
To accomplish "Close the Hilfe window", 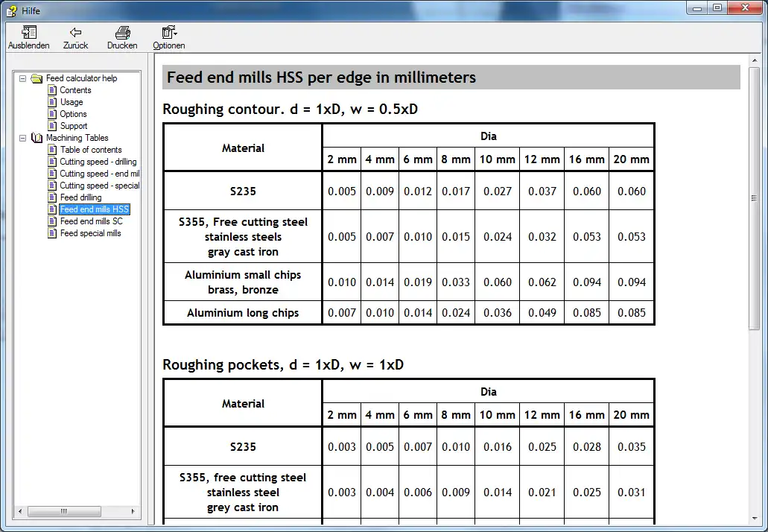I will (746, 8).
